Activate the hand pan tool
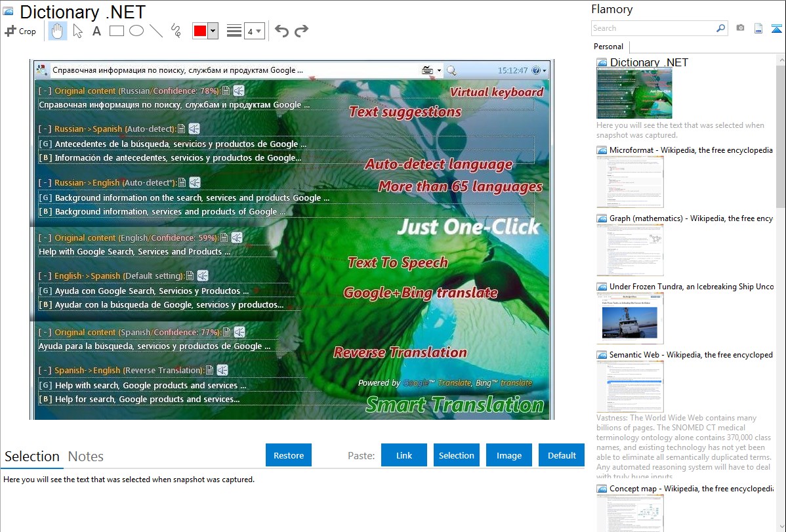This screenshot has height=532, width=786. tap(57, 31)
